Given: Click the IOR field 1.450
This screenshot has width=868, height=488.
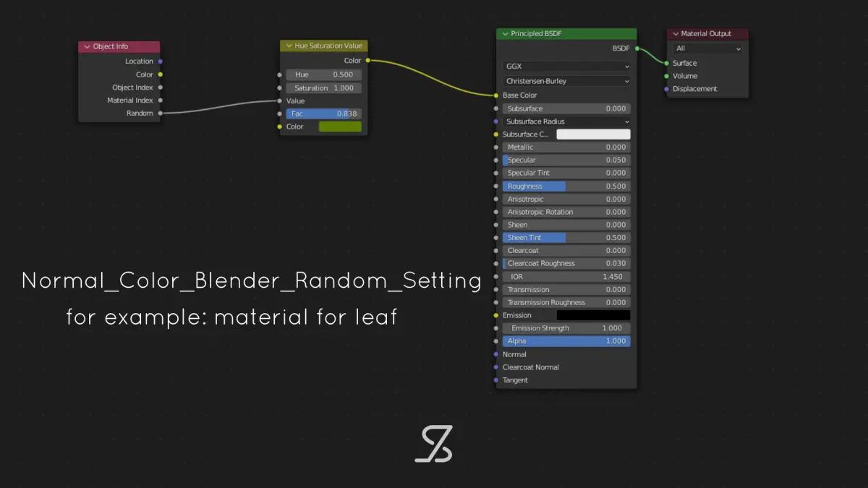Looking at the screenshot, I should click(x=566, y=276).
